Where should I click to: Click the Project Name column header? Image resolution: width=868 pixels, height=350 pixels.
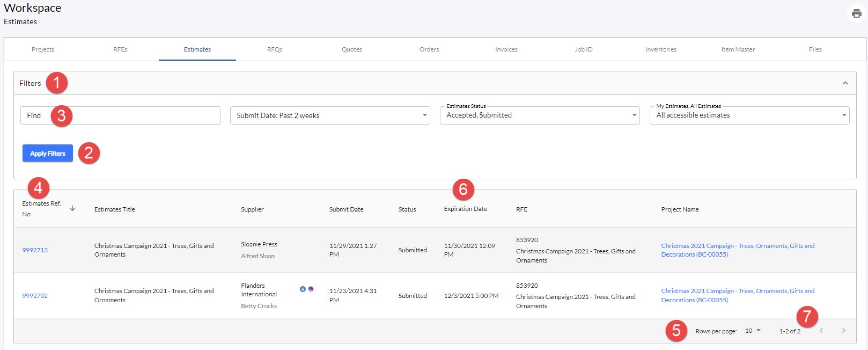680,209
